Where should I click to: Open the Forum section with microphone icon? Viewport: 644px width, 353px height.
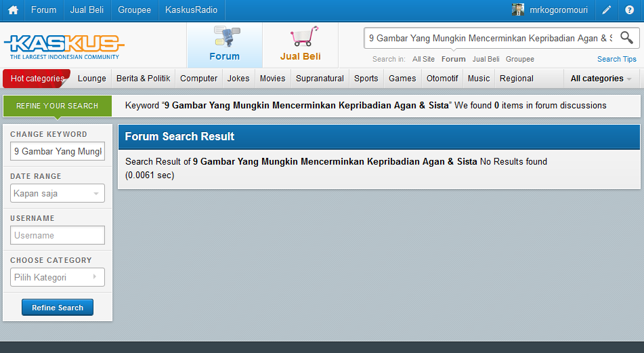(x=225, y=45)
